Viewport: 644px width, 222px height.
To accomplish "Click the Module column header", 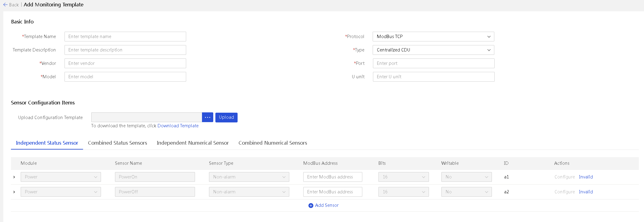I will click(29, 163).
